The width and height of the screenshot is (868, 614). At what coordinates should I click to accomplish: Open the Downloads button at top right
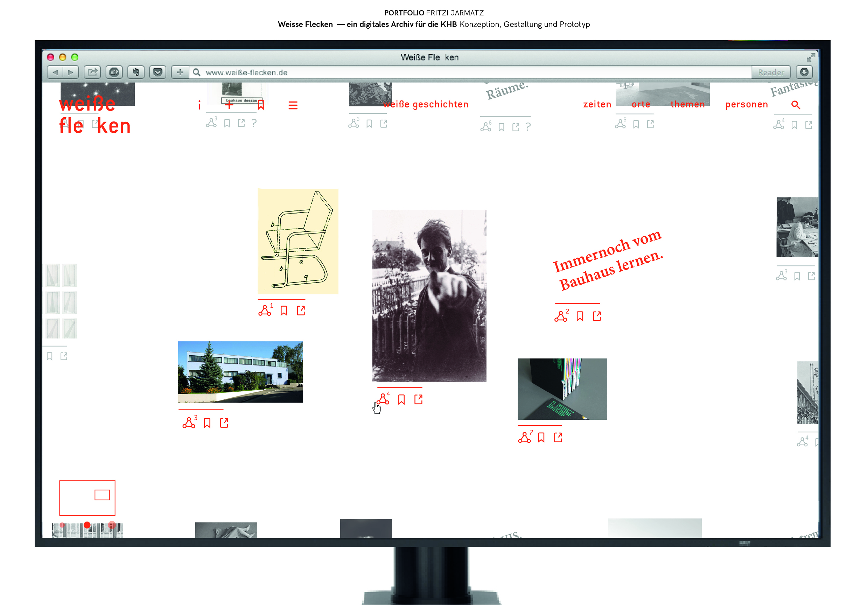pos(805,72)
